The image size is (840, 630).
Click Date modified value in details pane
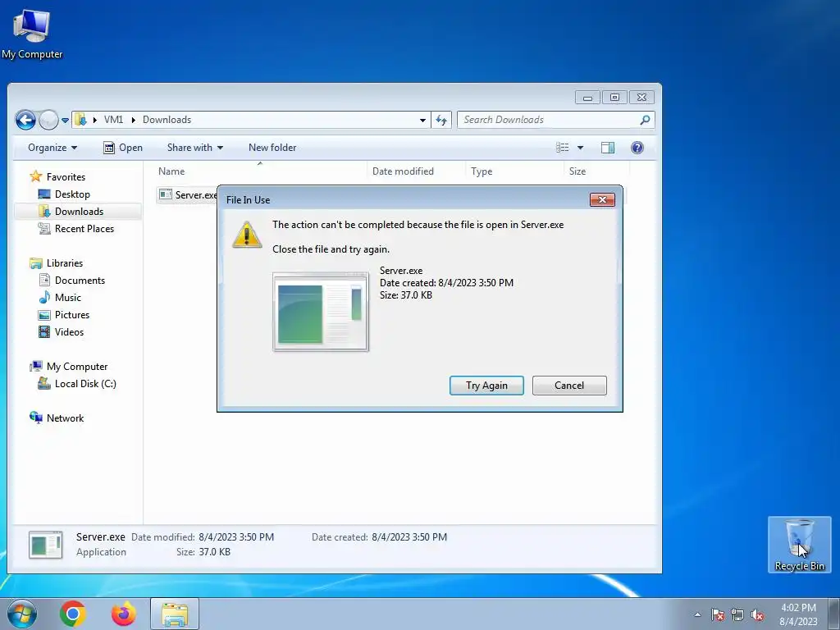[236, 537]
